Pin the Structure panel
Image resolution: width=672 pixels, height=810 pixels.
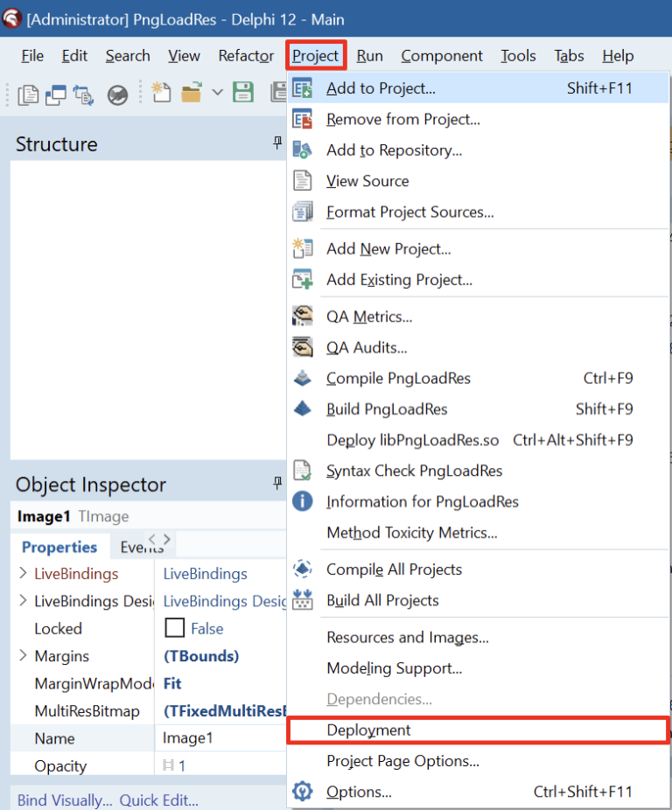click(x=277, y=143)
